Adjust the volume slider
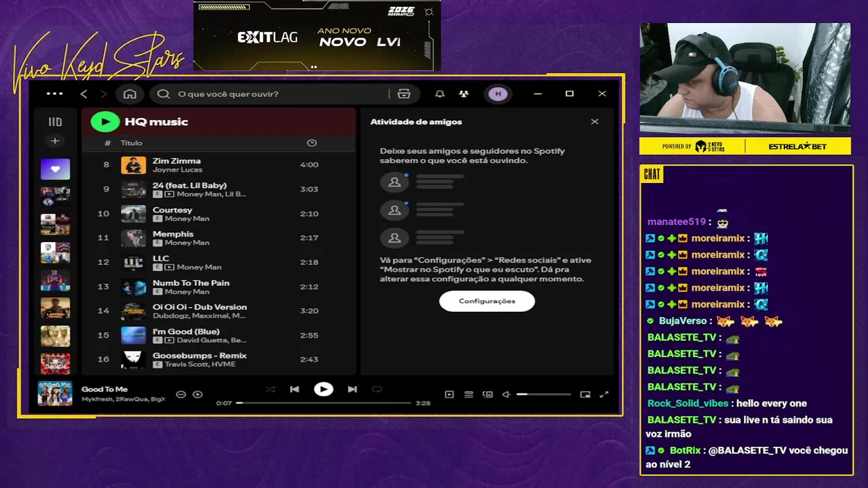The height and width of the screenshot is (488, 868). [x=544, y=394]
